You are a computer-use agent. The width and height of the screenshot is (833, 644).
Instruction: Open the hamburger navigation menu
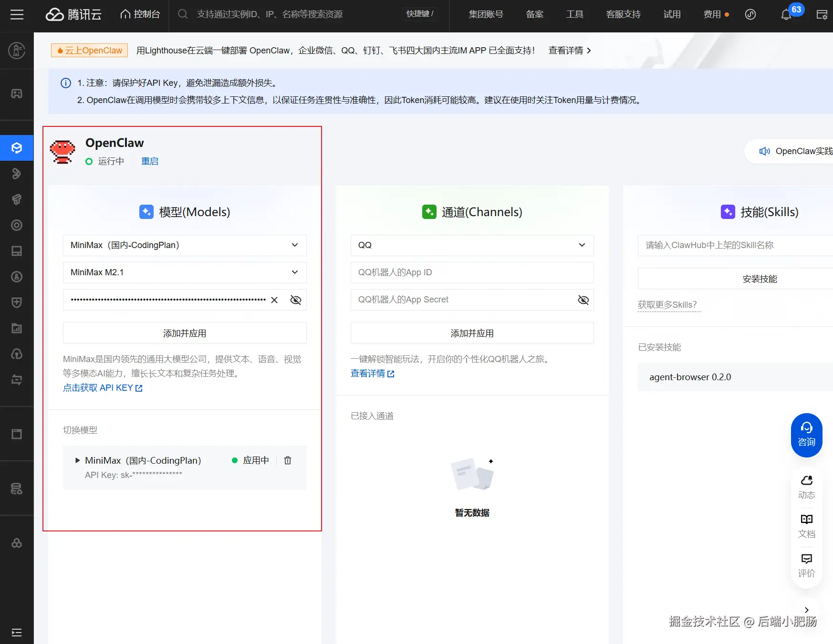(17, 14)
